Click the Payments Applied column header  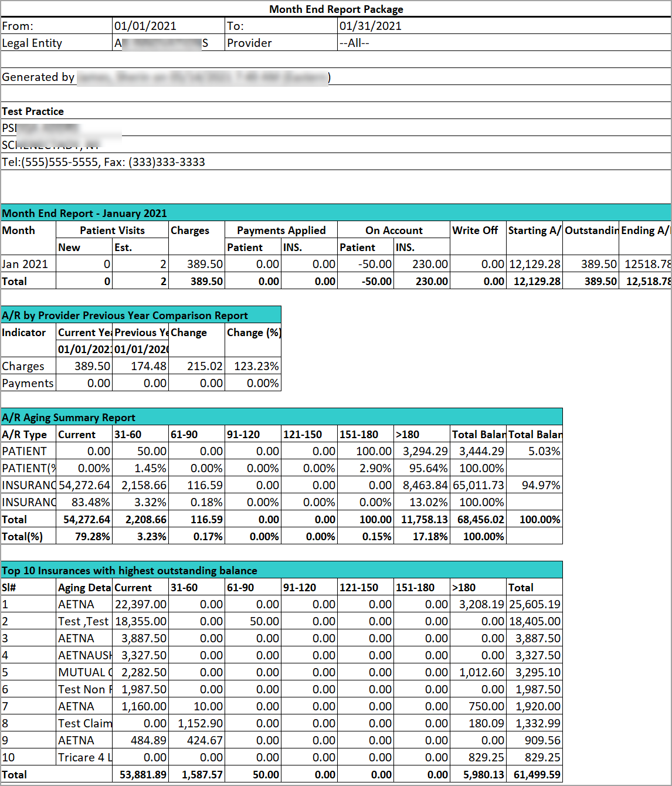(281, 231)
